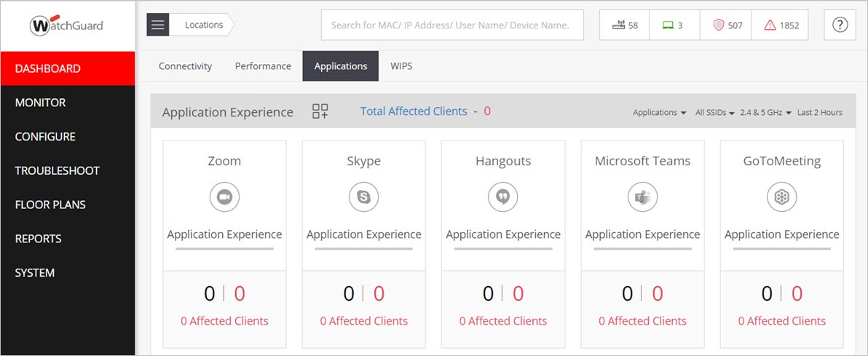Image resolution: width=868 pixels, height=356 pixels.
Task: Open CONFIGURE in the sidebar
Action: (68, 137)
